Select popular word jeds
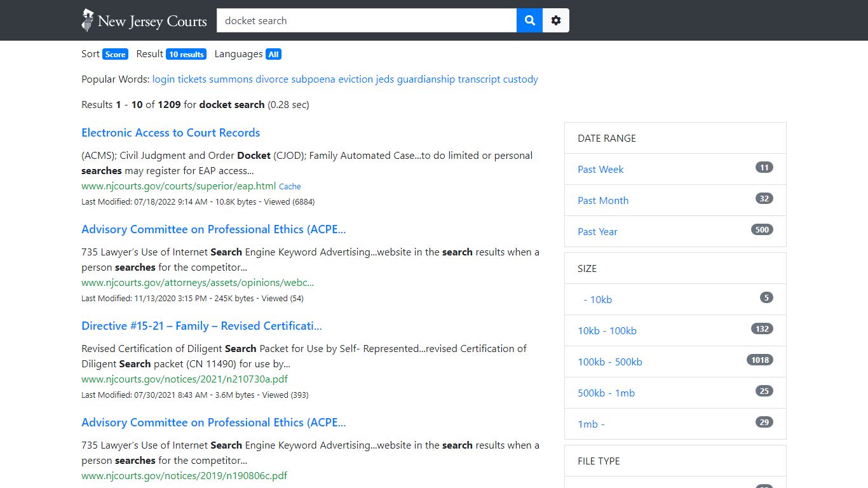Viewport: 868px width, 488px height. point(384,79)
